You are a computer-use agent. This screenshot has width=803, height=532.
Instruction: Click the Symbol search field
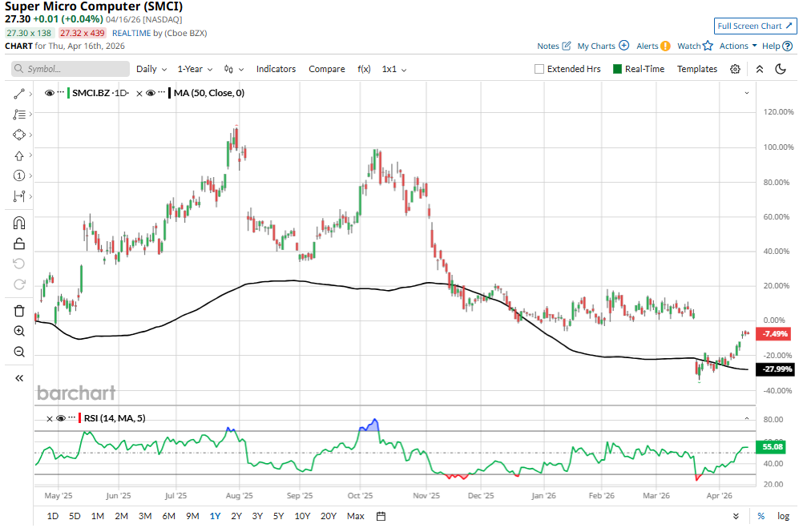[71, 69]
